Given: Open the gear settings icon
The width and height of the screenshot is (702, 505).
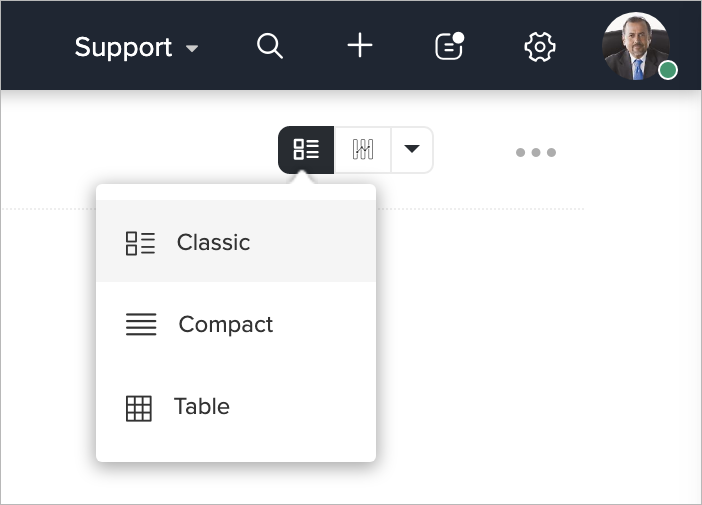Looking at the screenshot, I should pos(540,47).
